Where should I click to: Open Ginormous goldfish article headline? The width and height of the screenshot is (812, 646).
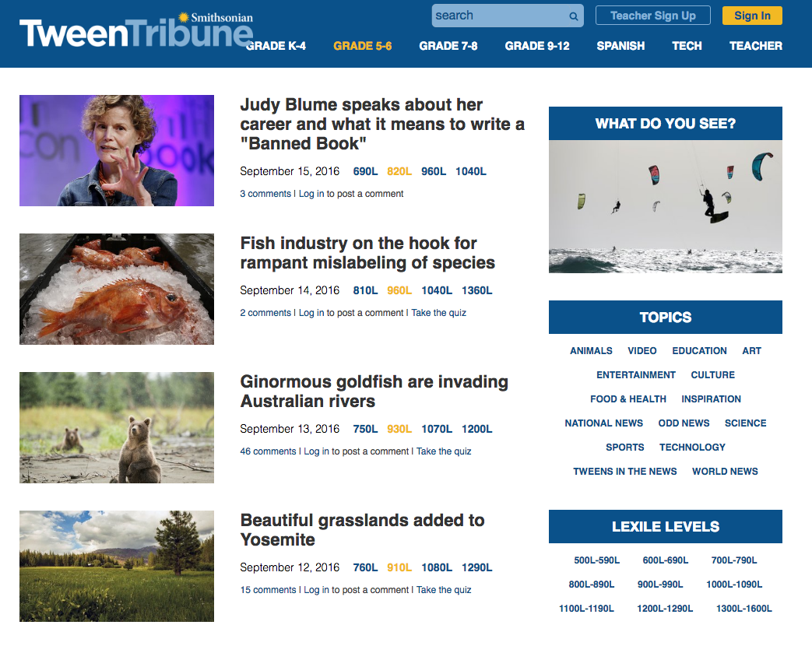(x=374, y=391)
